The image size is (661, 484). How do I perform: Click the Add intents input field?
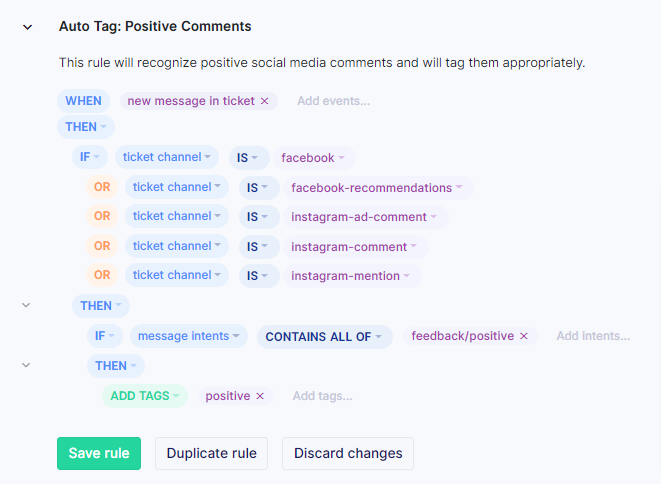[x=593, y=336]
